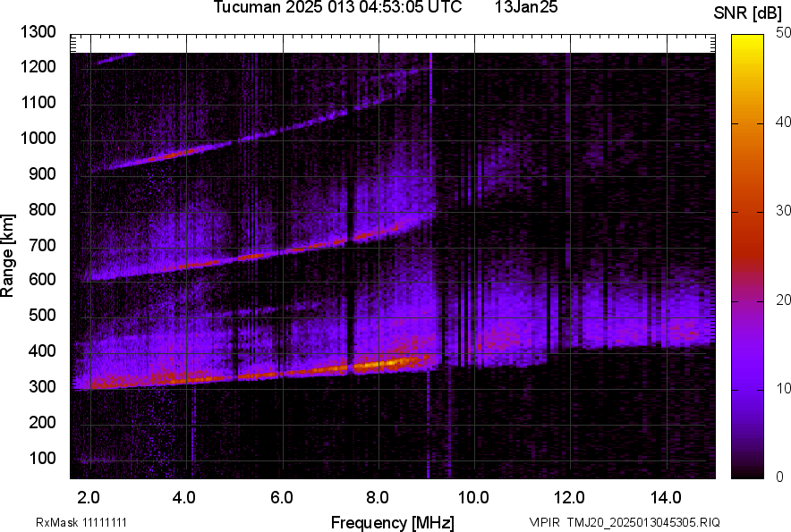Click the Tucuman timestamp title text

[x=337, y=8]
